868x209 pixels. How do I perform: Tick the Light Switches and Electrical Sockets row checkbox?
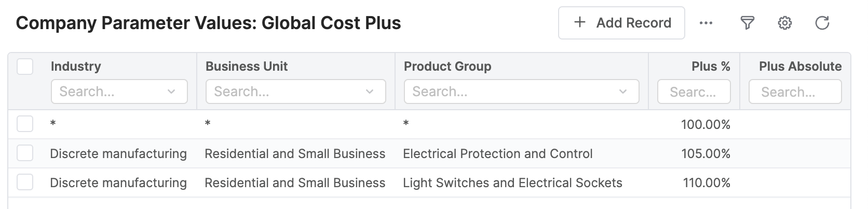click(25, 182)
